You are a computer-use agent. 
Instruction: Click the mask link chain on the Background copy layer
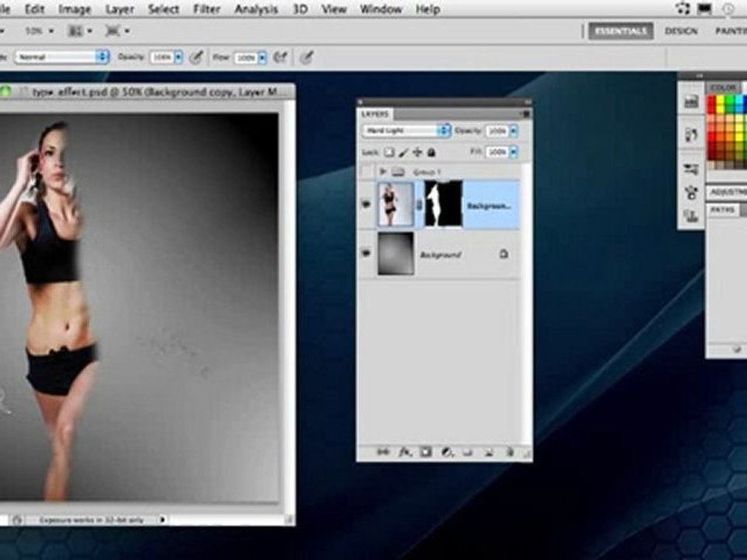tap(419, 205)
